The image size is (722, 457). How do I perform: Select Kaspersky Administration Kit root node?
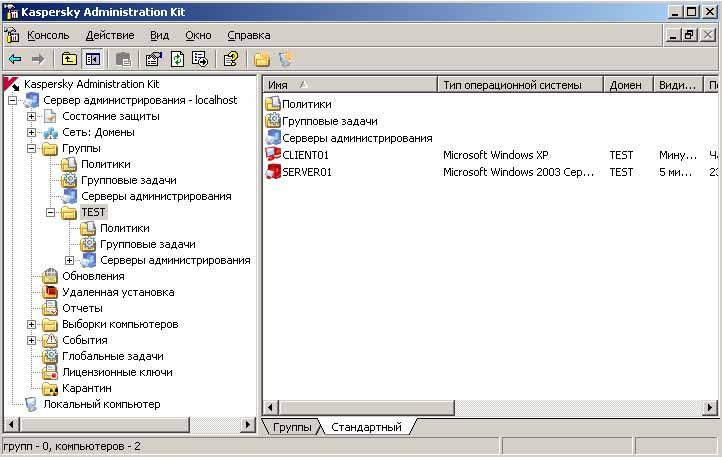[92, 84]
